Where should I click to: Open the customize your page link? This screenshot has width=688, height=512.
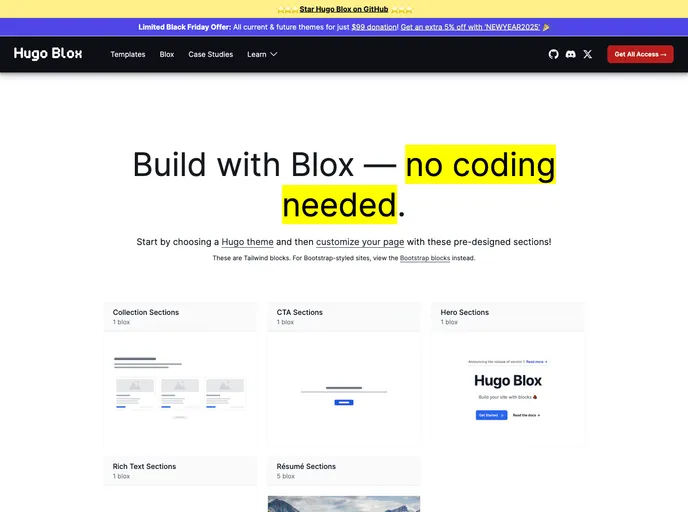pos(360,242)
